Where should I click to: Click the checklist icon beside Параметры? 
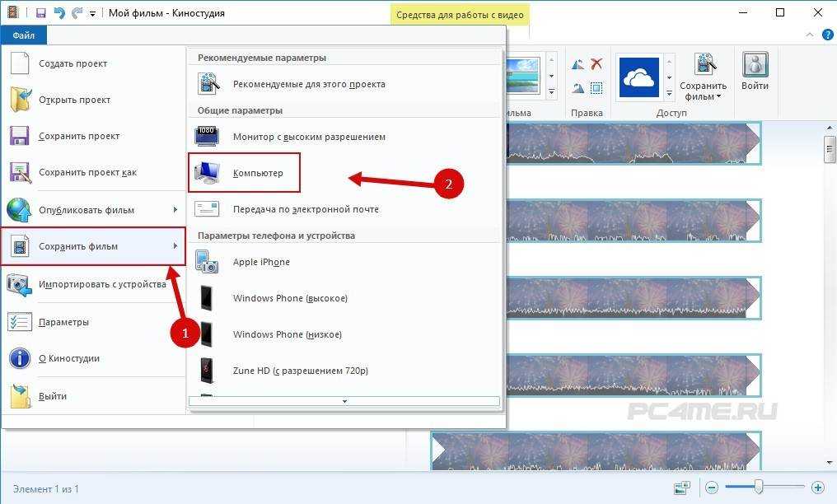(20, 322)
